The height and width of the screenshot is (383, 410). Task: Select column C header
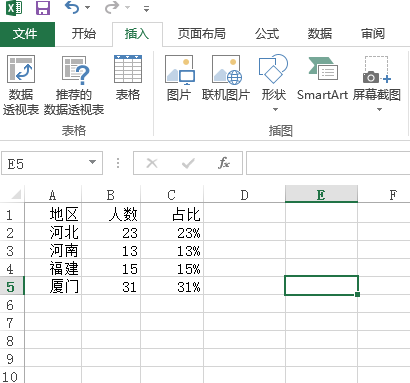coord(172,195)
